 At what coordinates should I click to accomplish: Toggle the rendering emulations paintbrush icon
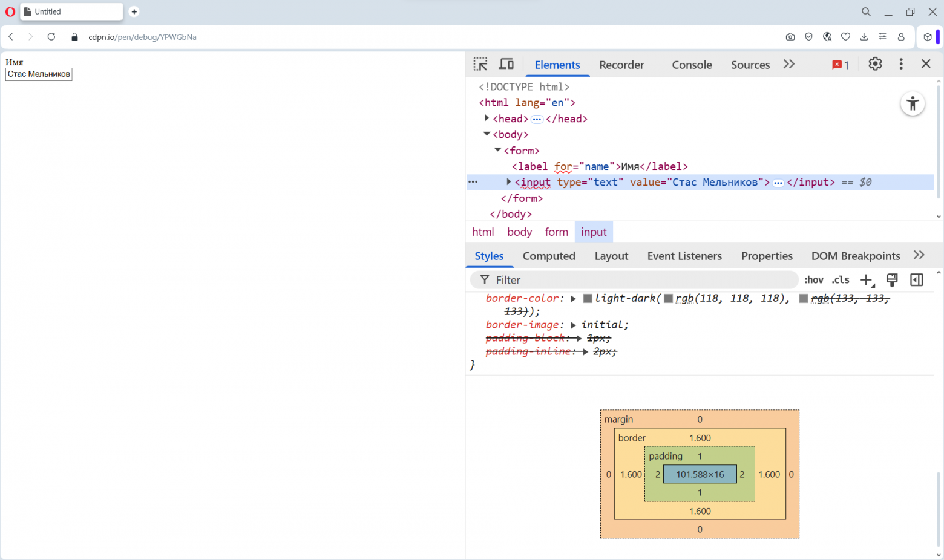tap(892, 279)
